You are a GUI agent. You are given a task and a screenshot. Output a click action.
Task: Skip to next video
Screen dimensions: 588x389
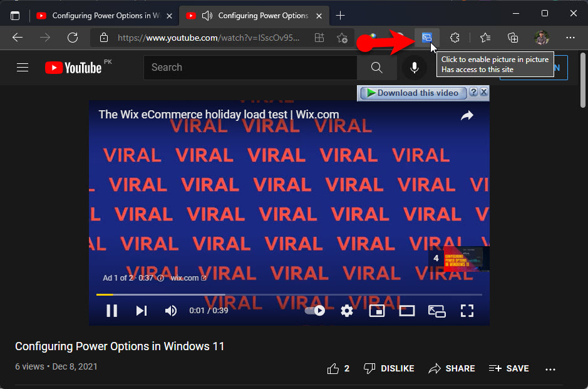[x=142, y=311]
